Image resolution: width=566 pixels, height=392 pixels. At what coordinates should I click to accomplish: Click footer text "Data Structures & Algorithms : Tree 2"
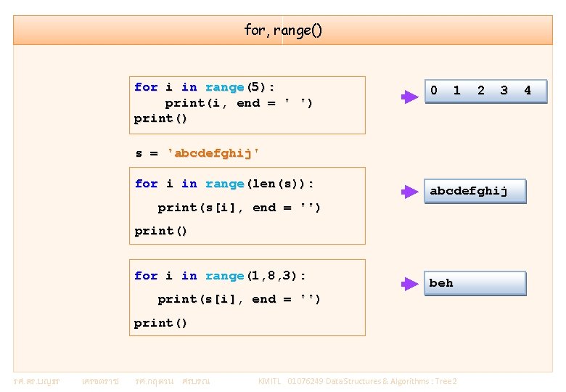pyautogui.click(x=391, y=381)
